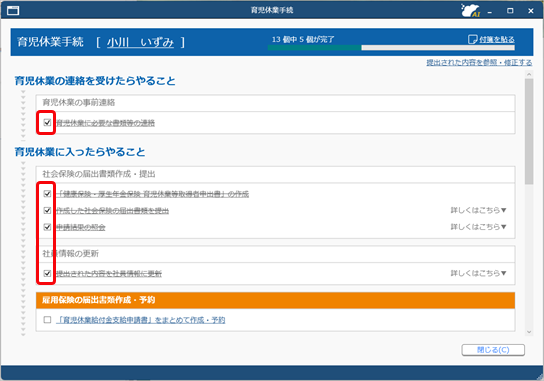Open 育児休業に必要な書類等の連絡 link
The height and width of the screenshot is (381, 544).
click(x=105, y=123)
